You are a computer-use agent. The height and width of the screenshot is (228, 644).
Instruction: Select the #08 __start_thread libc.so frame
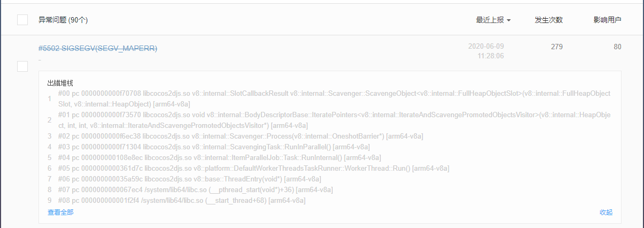(182, 201)
